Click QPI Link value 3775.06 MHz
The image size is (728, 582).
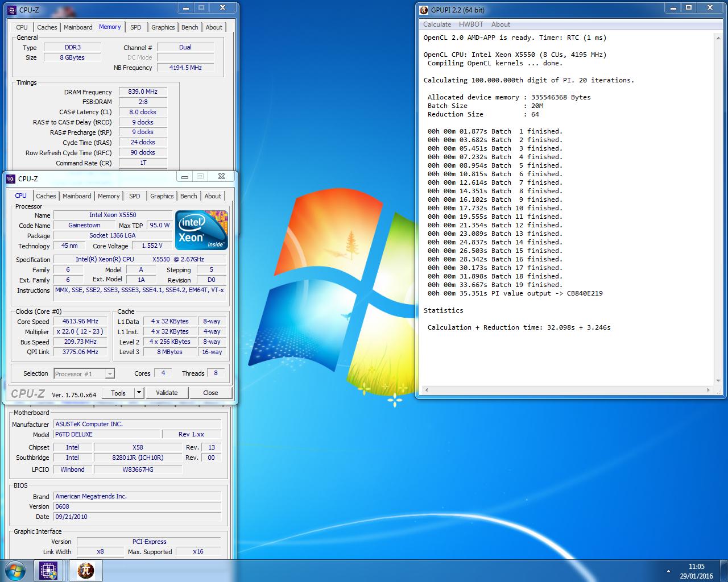pyautogui.click(x=80, y=352)
